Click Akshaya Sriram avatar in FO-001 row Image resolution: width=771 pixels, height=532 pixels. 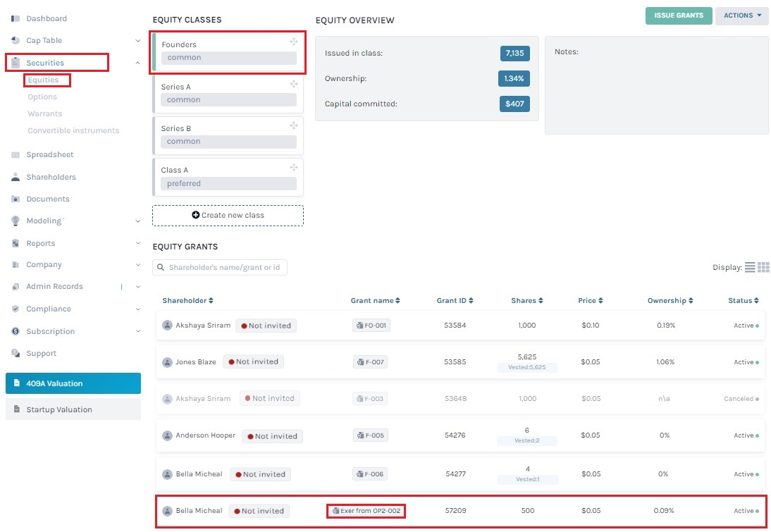(x=167, y=325)
